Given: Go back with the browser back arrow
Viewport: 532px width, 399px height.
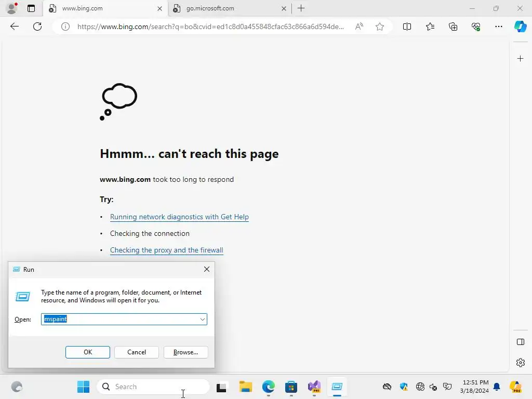Looking at the screenshot, I should pyautogui.click(x=14, y=26).
